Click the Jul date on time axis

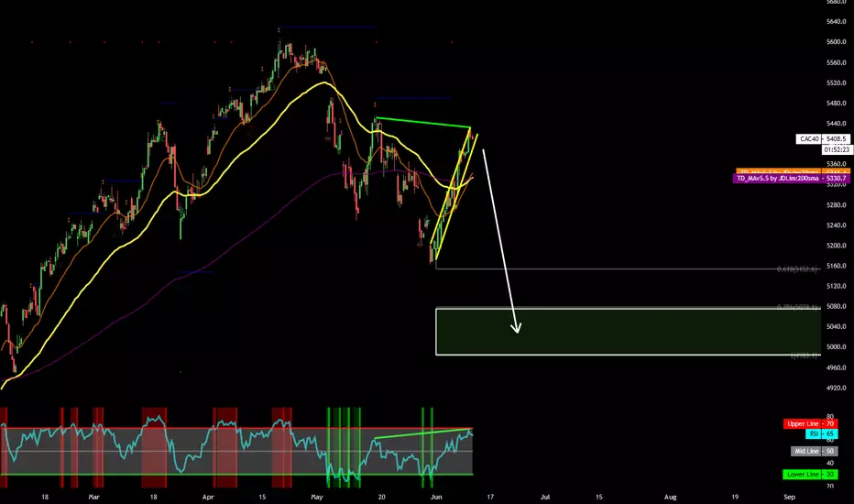click(544, 497)
